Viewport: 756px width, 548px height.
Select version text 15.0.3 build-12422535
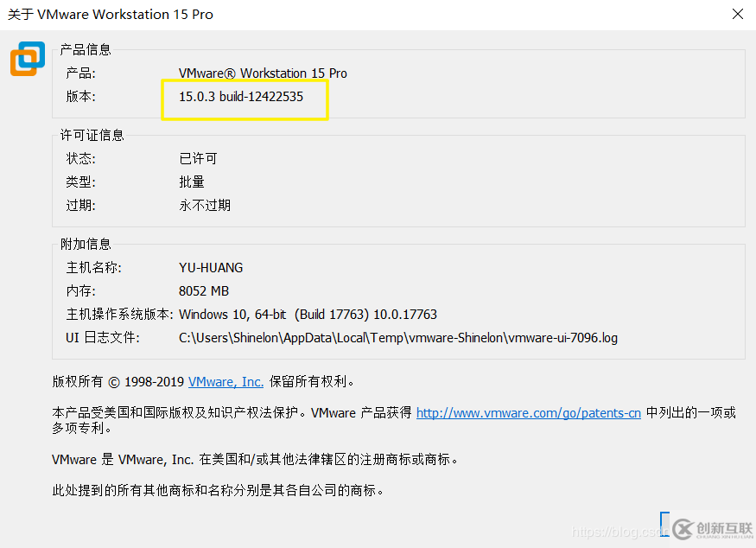(x=241, y=97)
